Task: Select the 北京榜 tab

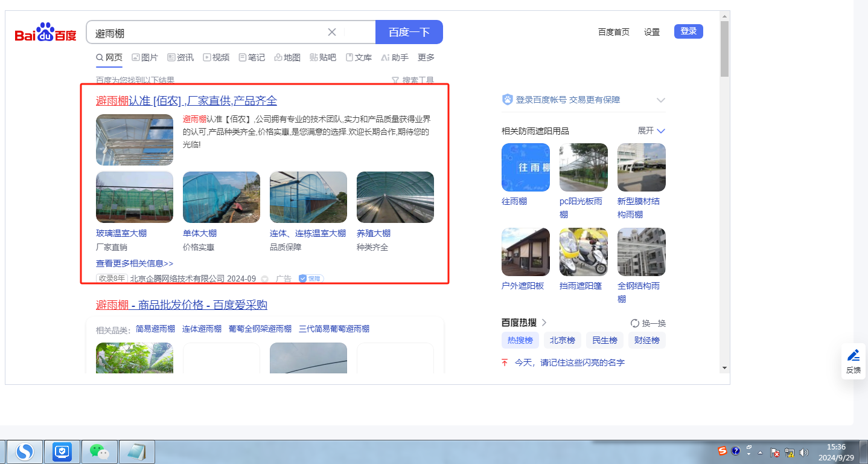Action: [563, 340]
